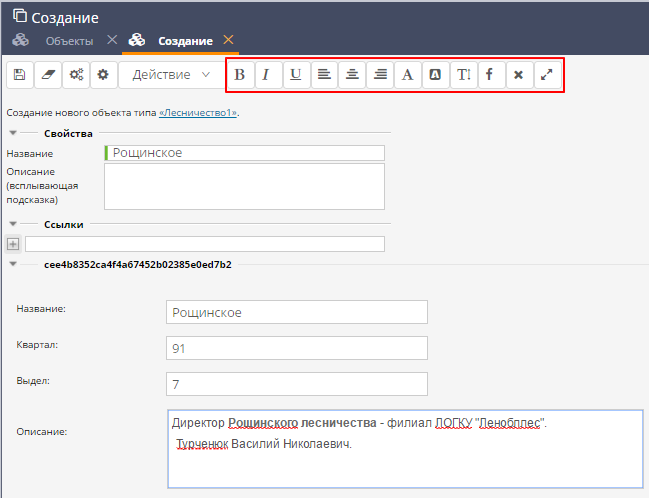Close the Создание tab
The width and height of the screenshot is (649, 498).
(229, 40)
